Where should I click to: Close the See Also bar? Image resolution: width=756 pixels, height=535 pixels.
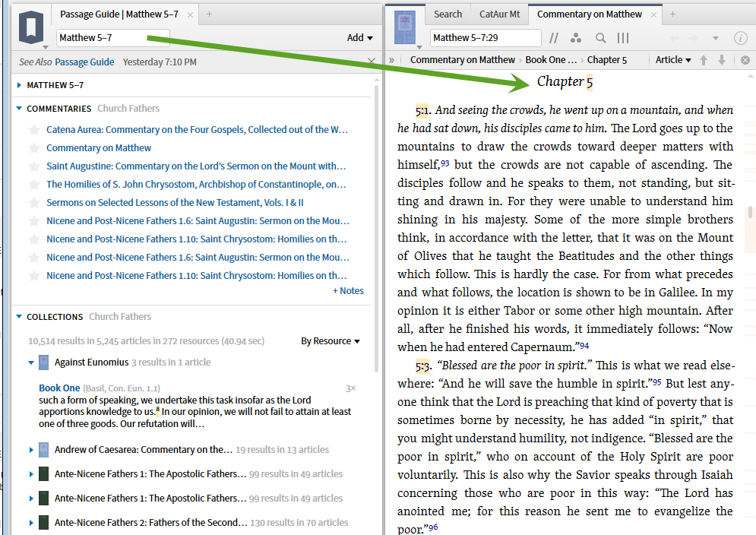(372, 62)
